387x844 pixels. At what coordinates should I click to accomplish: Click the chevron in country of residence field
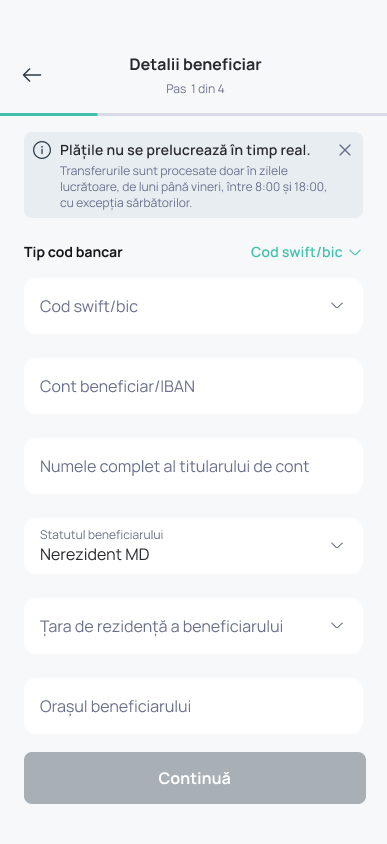click(337, 625)
